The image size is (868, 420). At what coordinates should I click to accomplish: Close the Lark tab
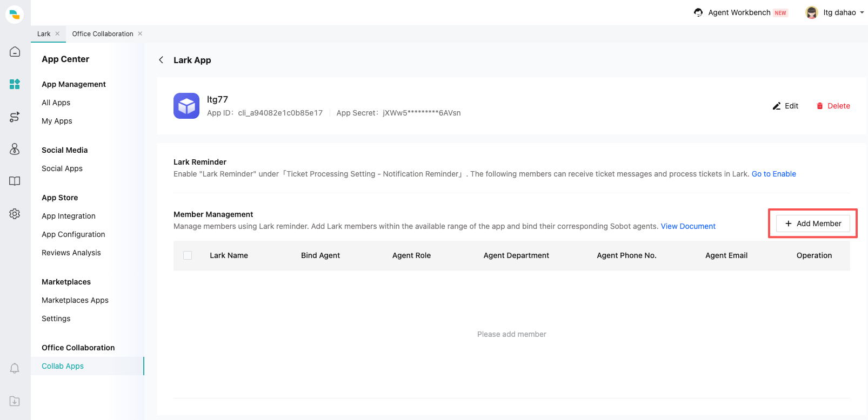pos(57,33)
